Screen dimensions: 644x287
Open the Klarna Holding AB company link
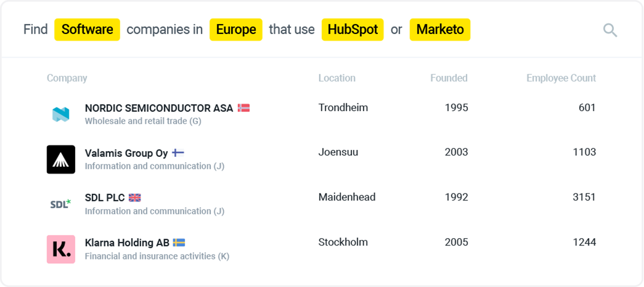[x=127, y=242]
